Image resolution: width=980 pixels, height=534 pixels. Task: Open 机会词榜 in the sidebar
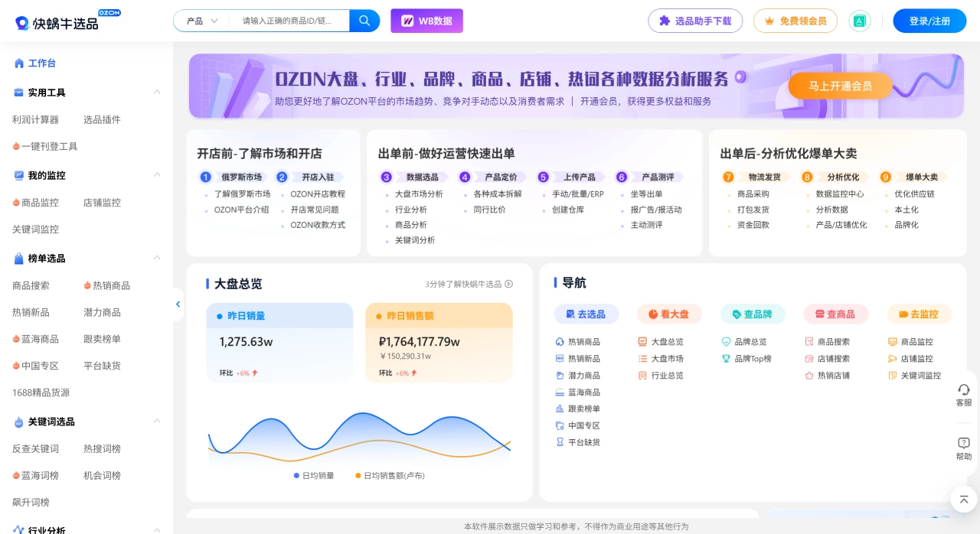(102, 475)
